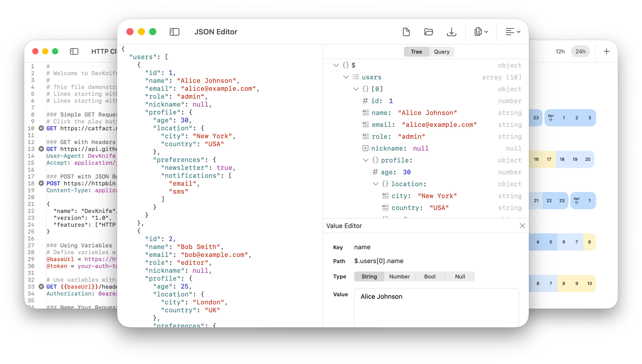Toggle HTTP Client window sidebar icon
Viewport: 642px width, 364px height.
(74, 51)
